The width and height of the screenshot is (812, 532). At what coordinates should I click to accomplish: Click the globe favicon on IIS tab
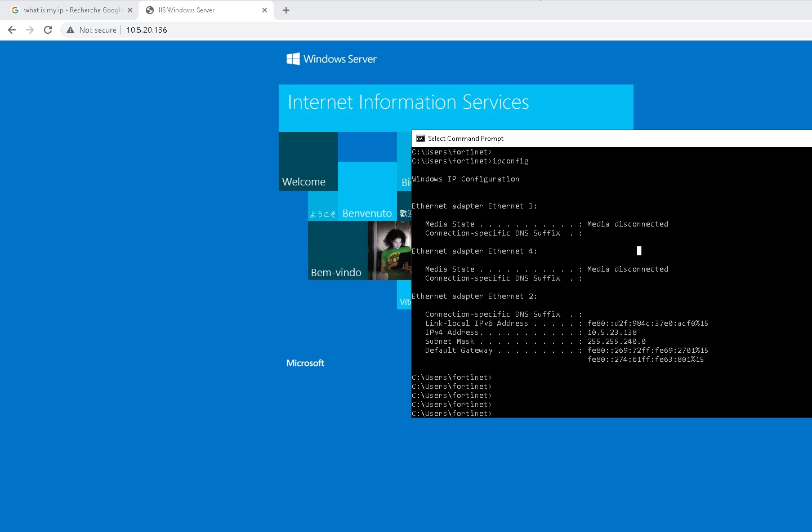[150, 10]
